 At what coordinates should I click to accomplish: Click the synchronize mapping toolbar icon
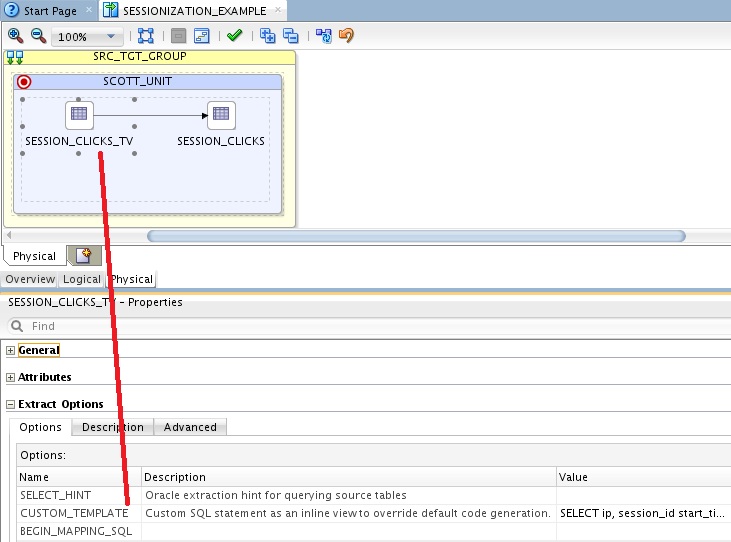point(324,36)
